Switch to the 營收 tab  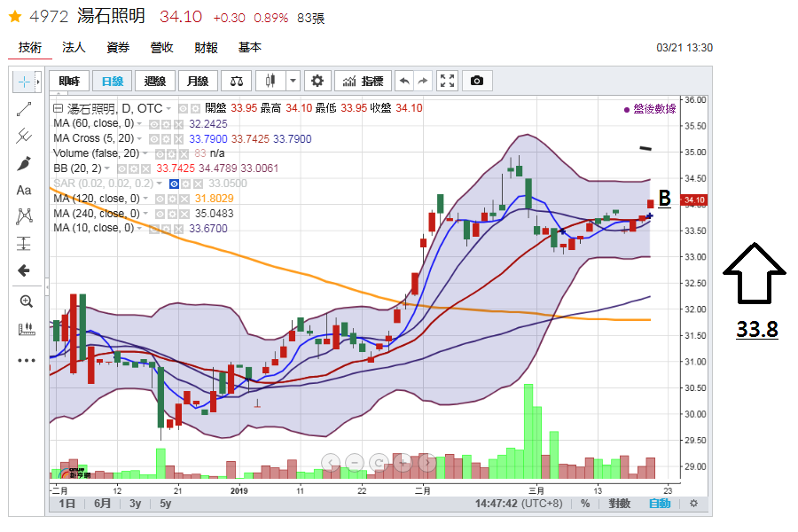click(x=162, y=47)
